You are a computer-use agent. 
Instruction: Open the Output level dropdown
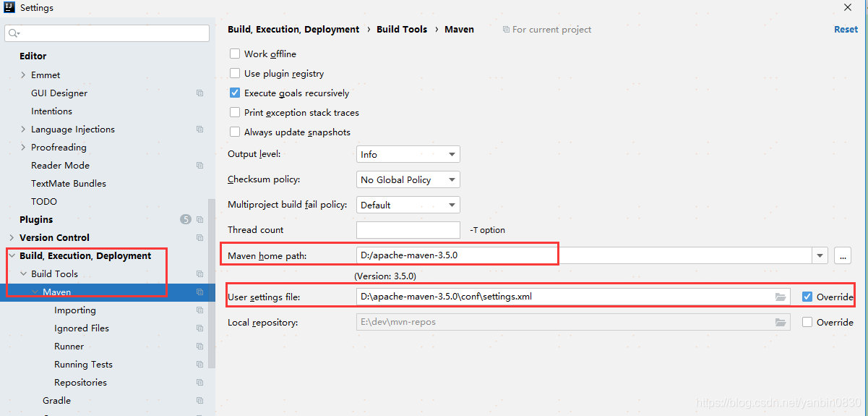coord(408,155)
